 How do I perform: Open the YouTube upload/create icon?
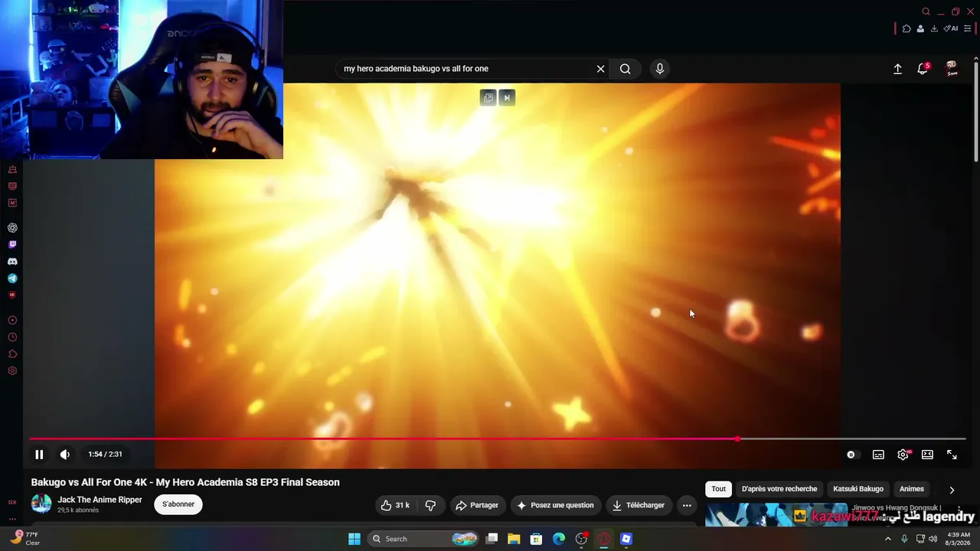tap(897, 69)
